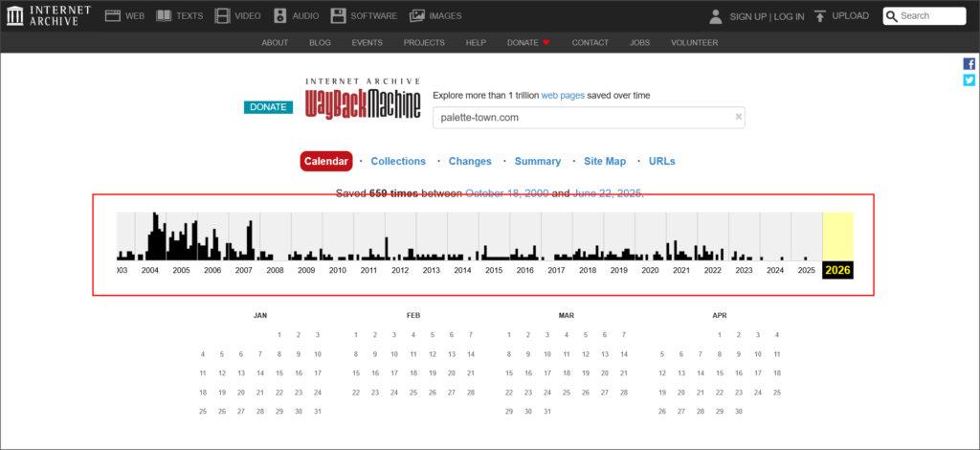Image resolution: width=980 pixels, height=450 pixels.
Task: Click the Internet Archive logo icon
Action: (x=15, y=15)
